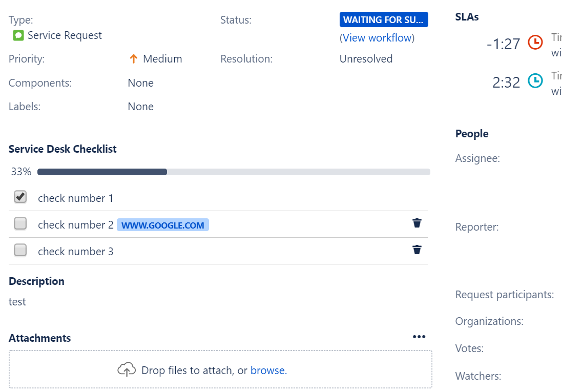Click the '2:32' SLA time value
The width and height of the screenshot is (562, 392).
506,82
